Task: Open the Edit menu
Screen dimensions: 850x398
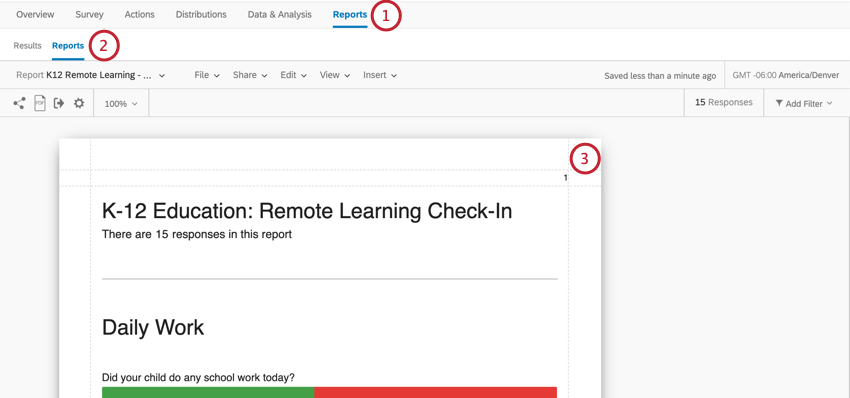Action: pos(294,75)
